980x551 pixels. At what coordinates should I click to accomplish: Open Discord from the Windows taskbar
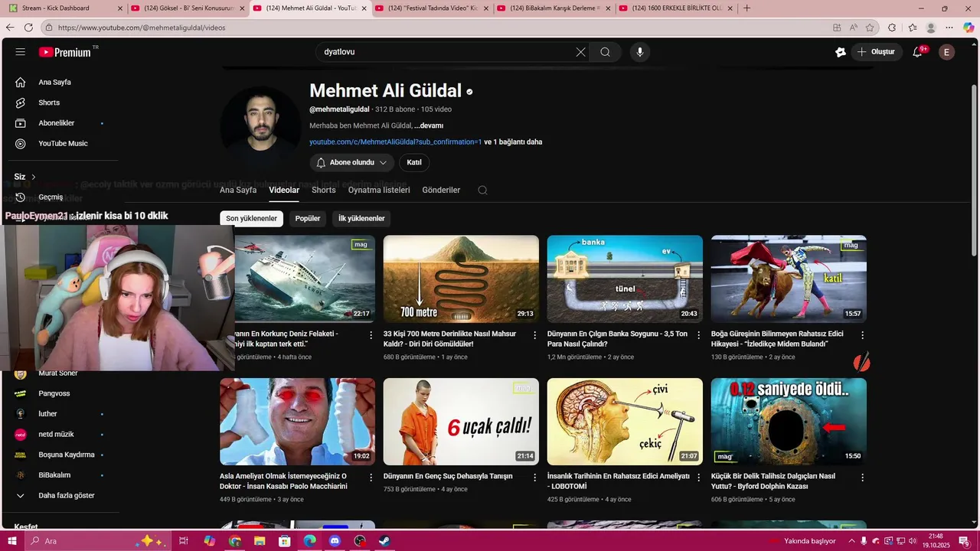point(335,541)
